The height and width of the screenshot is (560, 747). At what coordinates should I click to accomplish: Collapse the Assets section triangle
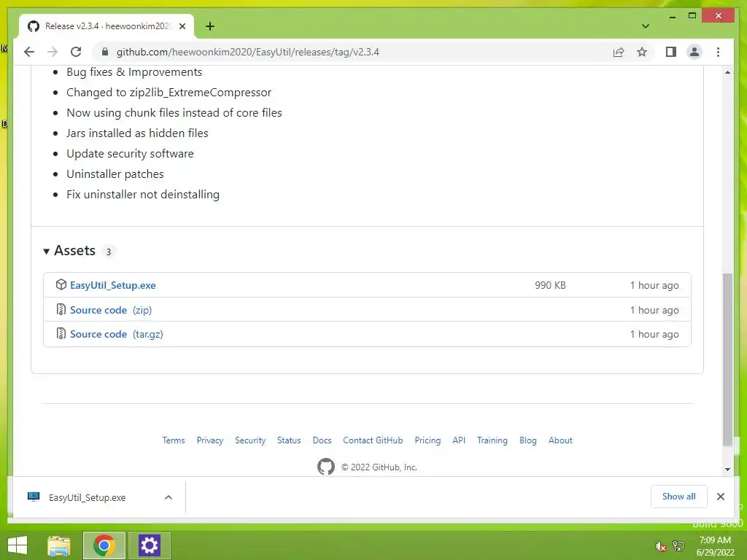[x=46, y=251]
